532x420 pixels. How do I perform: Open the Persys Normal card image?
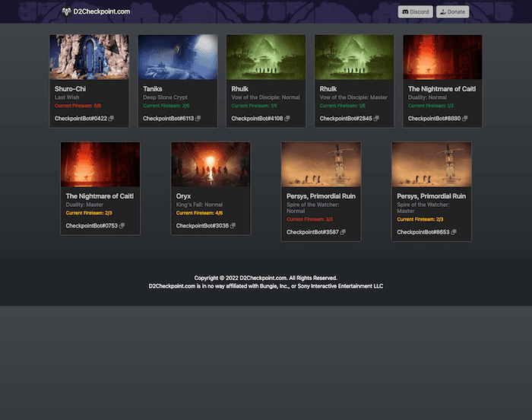[321, 164]
